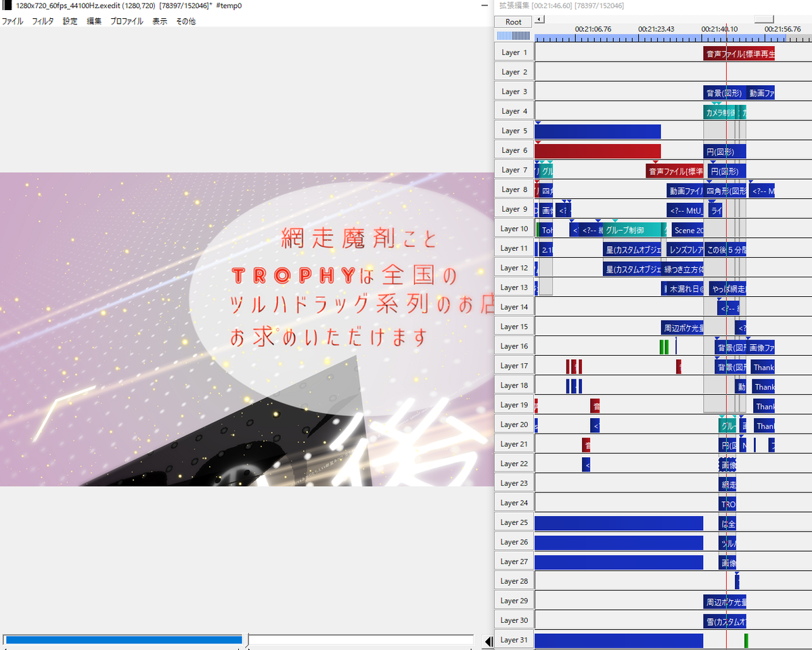Select 周辺ボケ光量 object on Layer 29

click(725, 603)
